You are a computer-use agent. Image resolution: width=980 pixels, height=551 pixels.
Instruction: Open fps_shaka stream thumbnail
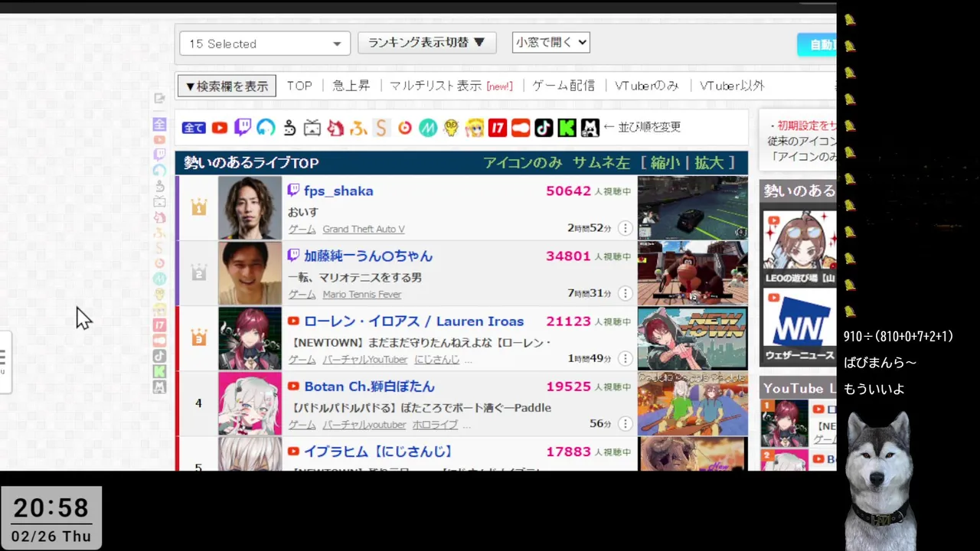(x=693, y=208)
